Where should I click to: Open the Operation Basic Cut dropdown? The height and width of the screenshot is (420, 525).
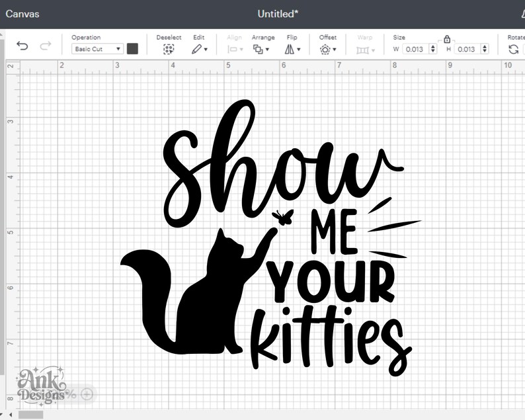tap(97, 49)
